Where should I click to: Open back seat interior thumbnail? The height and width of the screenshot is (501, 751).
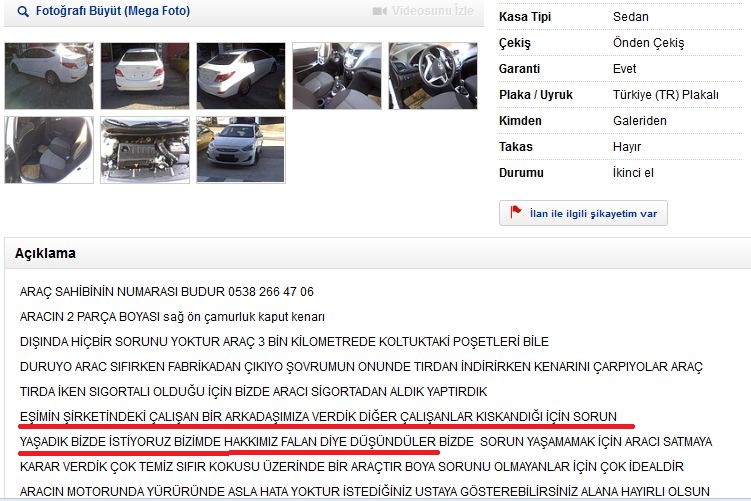[x=49, y=150]
